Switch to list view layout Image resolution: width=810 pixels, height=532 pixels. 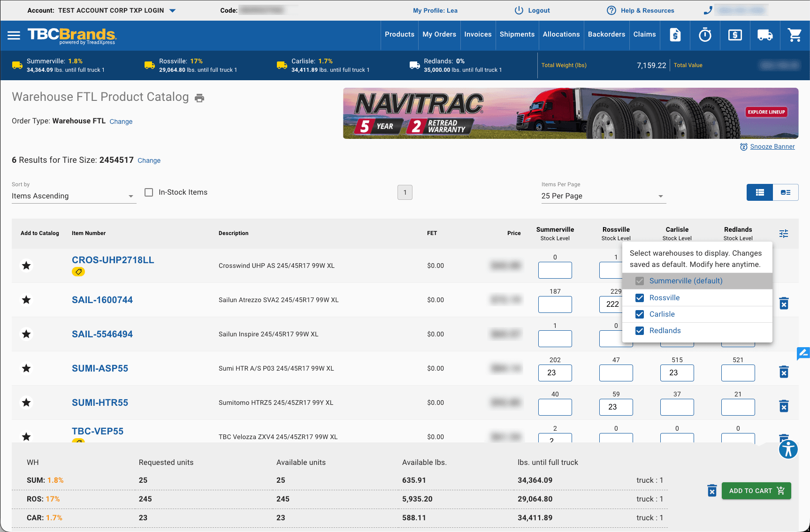pyautogui.click(x=760, y=192)
